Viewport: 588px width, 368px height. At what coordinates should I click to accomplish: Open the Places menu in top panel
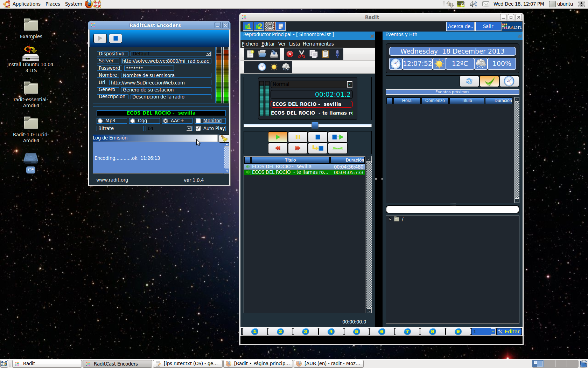(53, 4)
